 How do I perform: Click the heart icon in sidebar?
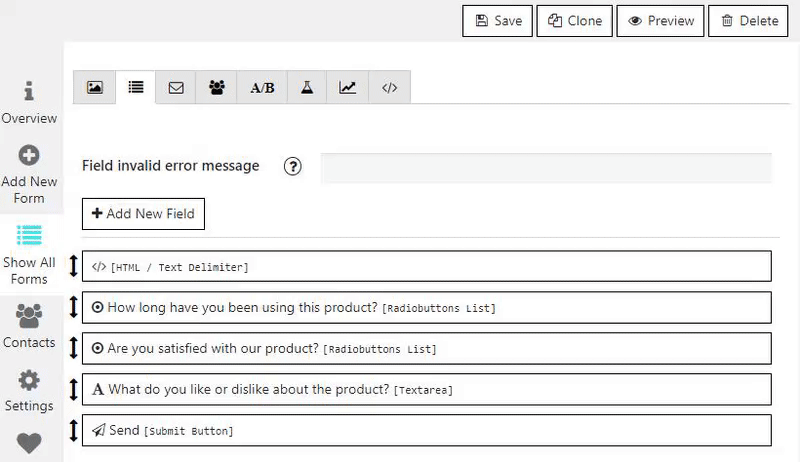(x=29, y=442)
